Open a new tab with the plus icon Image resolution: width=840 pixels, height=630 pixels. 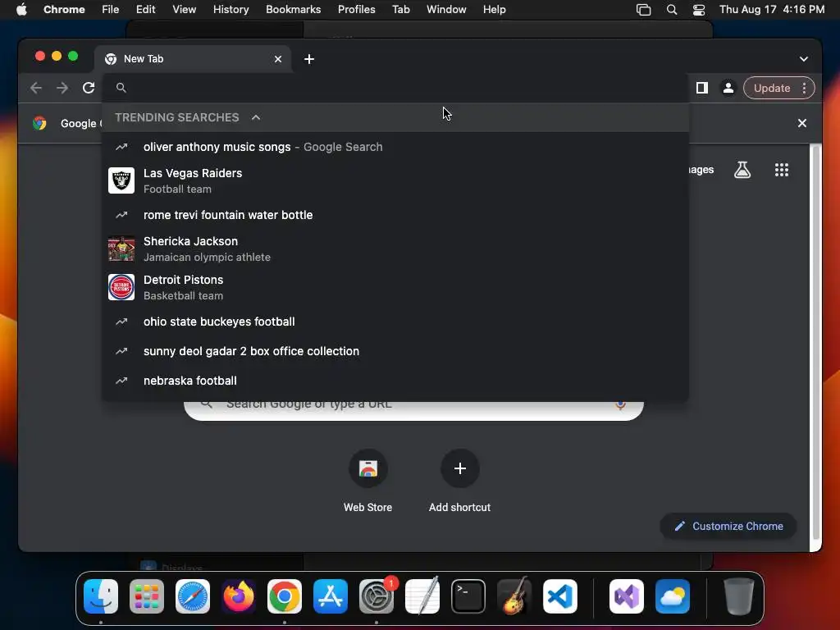(x=309, y=59)
